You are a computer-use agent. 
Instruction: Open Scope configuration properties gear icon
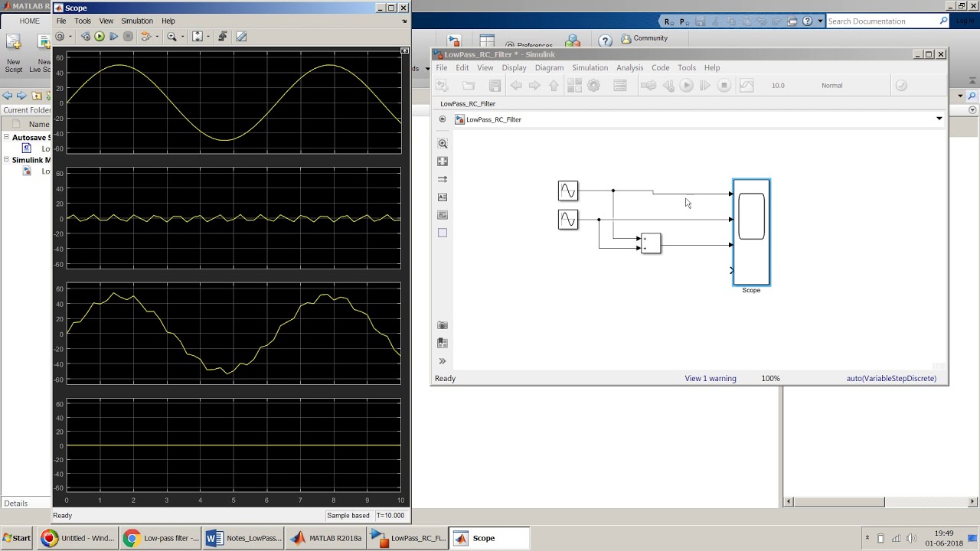point(60,36)
